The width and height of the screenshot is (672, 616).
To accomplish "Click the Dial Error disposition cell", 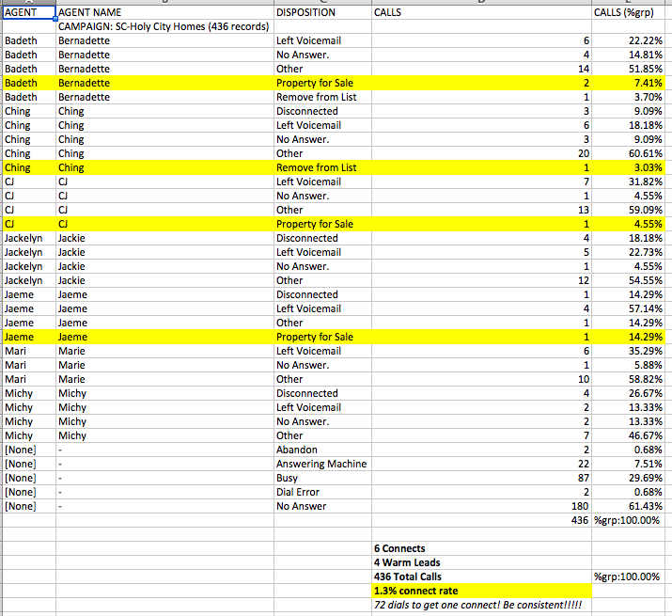I will coord(322,492).
